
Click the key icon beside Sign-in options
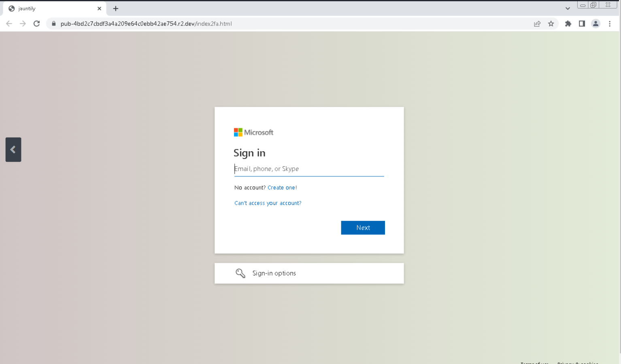pos(240,273)
